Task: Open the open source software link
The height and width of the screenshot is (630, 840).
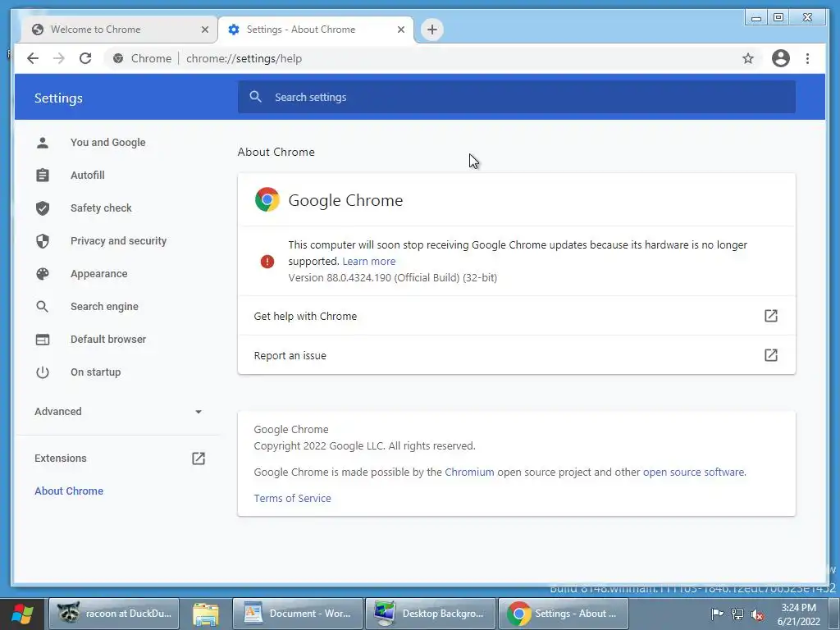Action: point(693,472)
